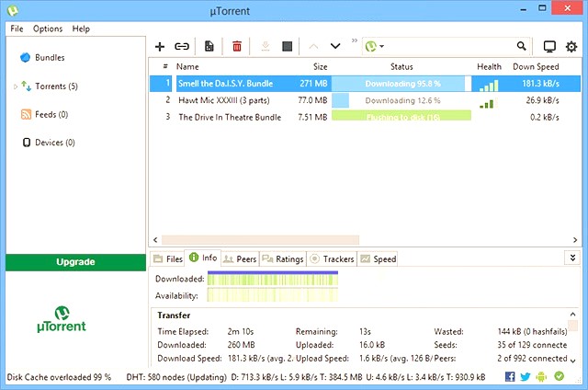
Task: Move torrent up the queue arrow
Action: (313, 47)
